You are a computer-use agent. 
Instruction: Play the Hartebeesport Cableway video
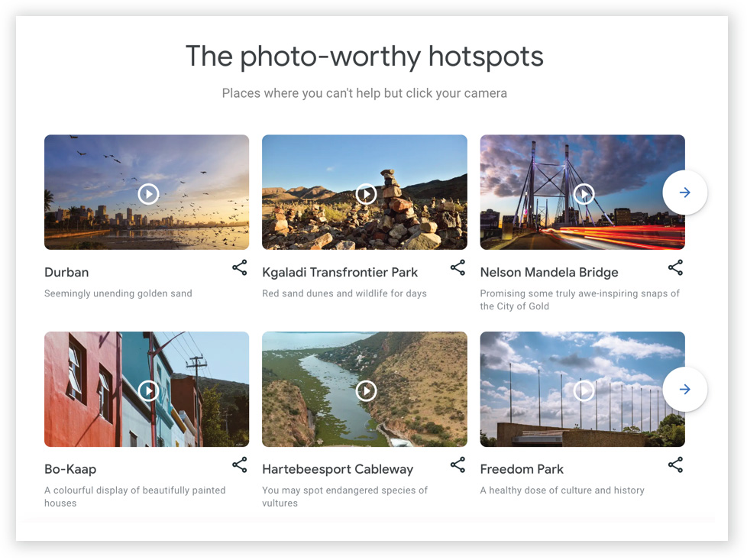pyautogui.click(x=366, y=390)
